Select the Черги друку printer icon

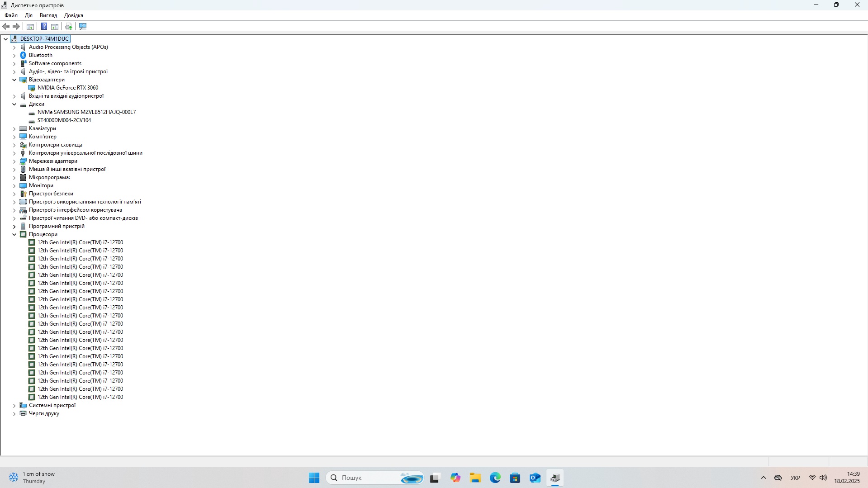[x=23, y=413]
